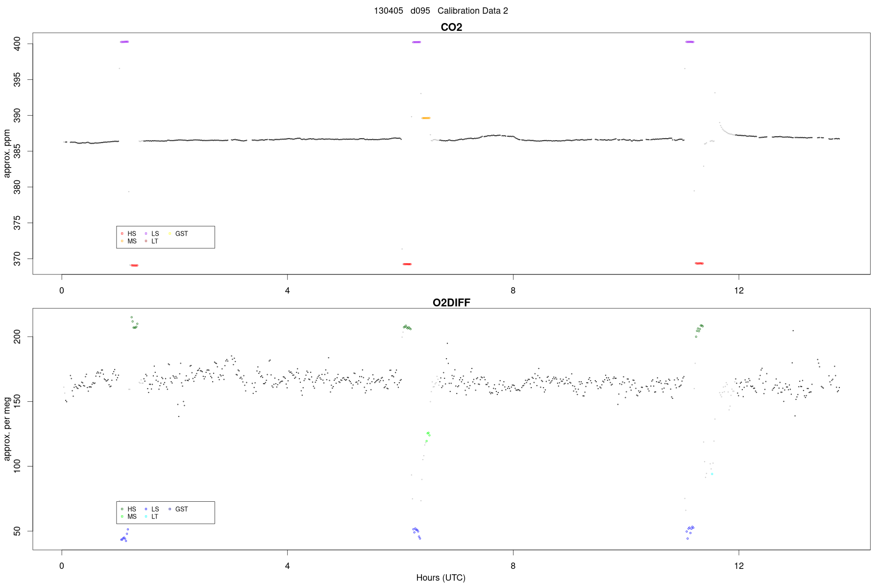The image size is (882, 588).
Task: Click the 50 tick label on the O2DIFF y-axis
Action: pyautogui.click(x=17, y=531)
